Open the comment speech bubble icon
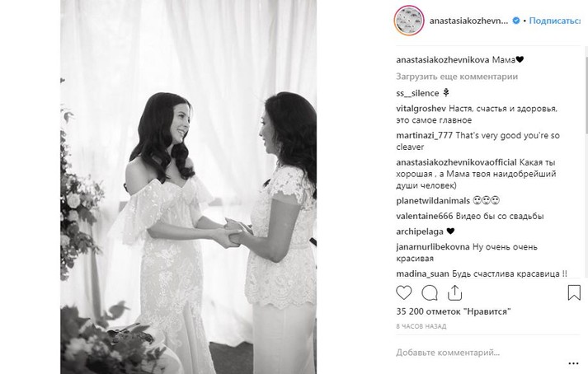Screen dimensions: 588x374 (x=430, y=293)
